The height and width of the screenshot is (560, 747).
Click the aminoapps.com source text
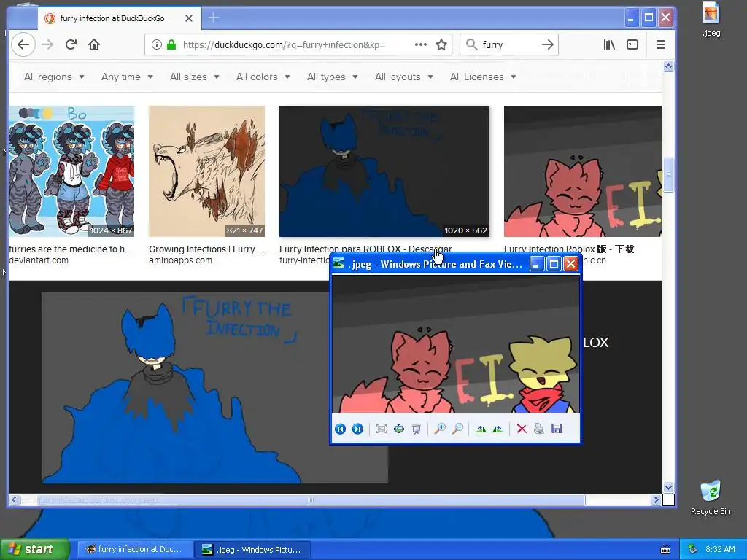pyautogui.click(x=180, y=260)
